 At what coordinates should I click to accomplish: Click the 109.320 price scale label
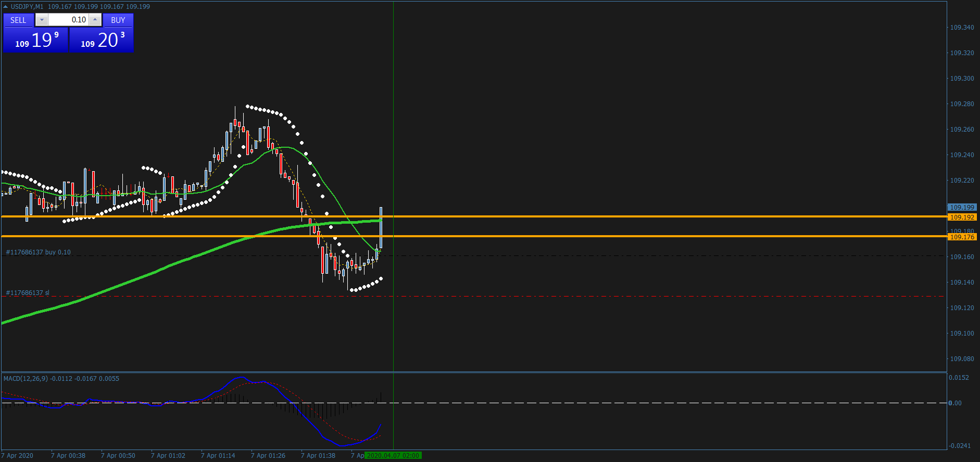click(962, 53)
